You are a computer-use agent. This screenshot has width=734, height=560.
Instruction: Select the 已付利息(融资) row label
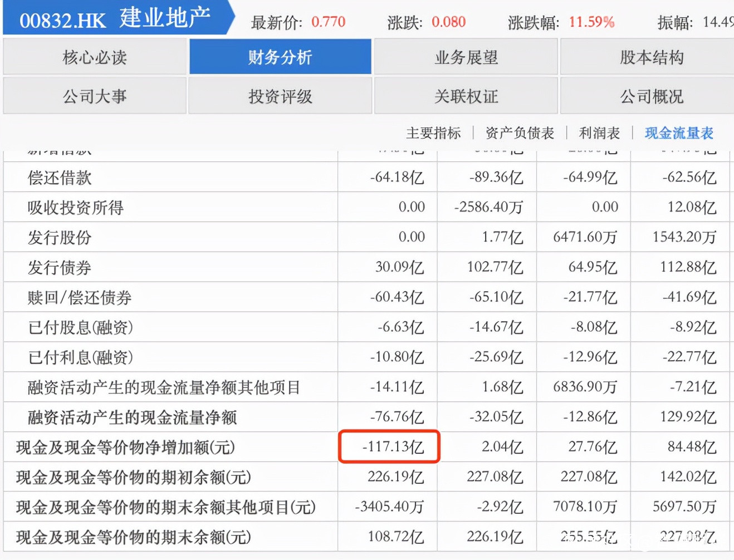(x=81, y=357)
